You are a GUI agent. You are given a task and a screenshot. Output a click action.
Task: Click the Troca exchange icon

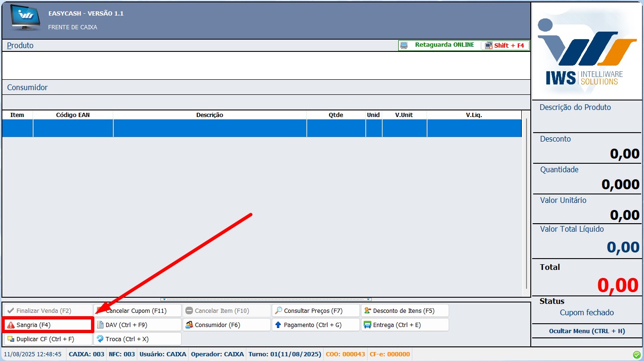pyautogui.click(x=100, y=339)
